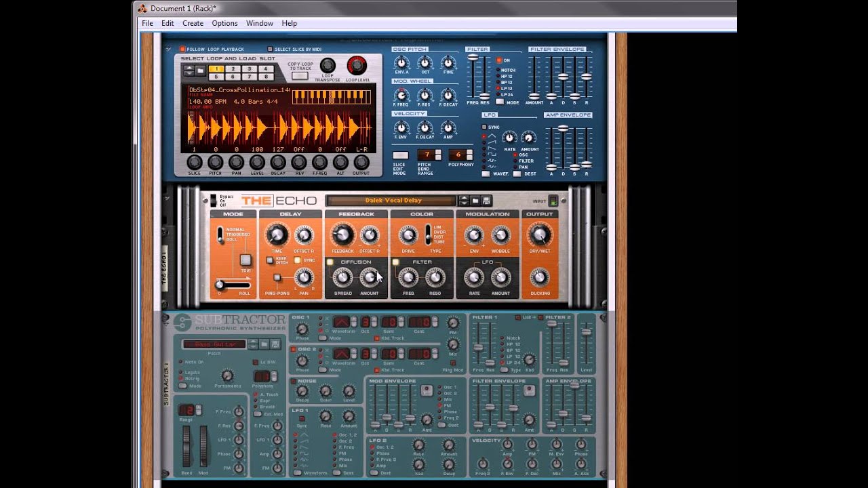Toggle the Dr. Octo Rex filter ON button
The image size is (868, 488).
[x=498, y=60]
